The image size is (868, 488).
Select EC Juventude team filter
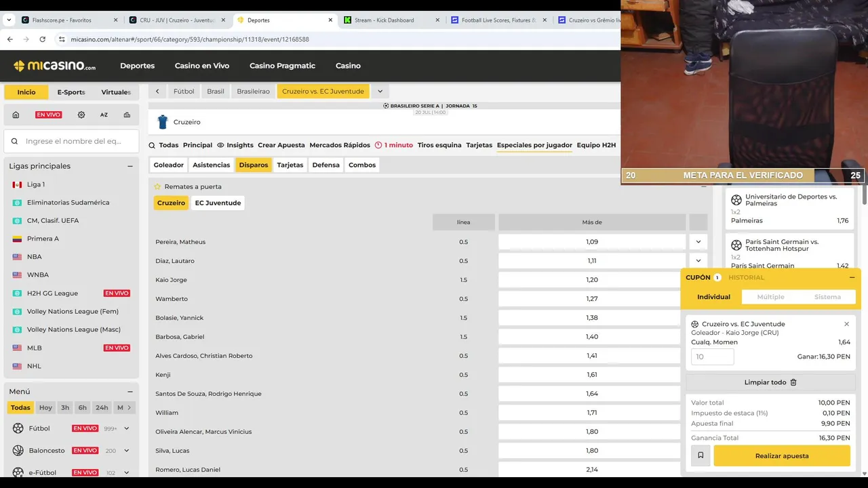point(218,203)
